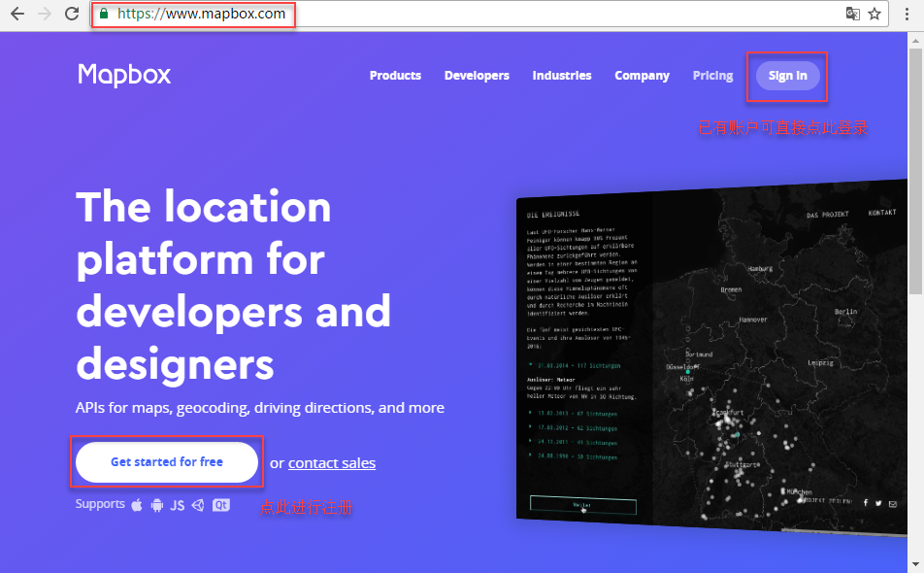
Task: Click Get started for free
Action: 166,461
